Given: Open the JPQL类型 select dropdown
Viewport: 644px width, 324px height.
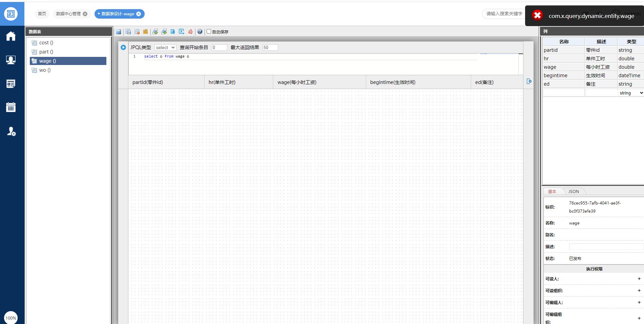Looking at the screenshot, I should 165,47.
